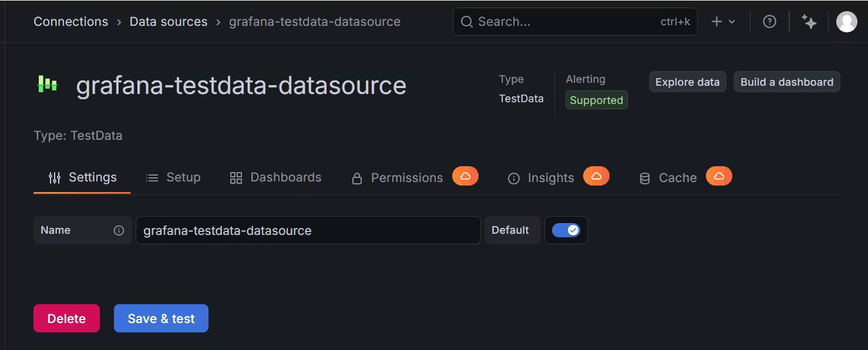
Task: Go to Connections breadcrumb link
Action: (71, 22)
